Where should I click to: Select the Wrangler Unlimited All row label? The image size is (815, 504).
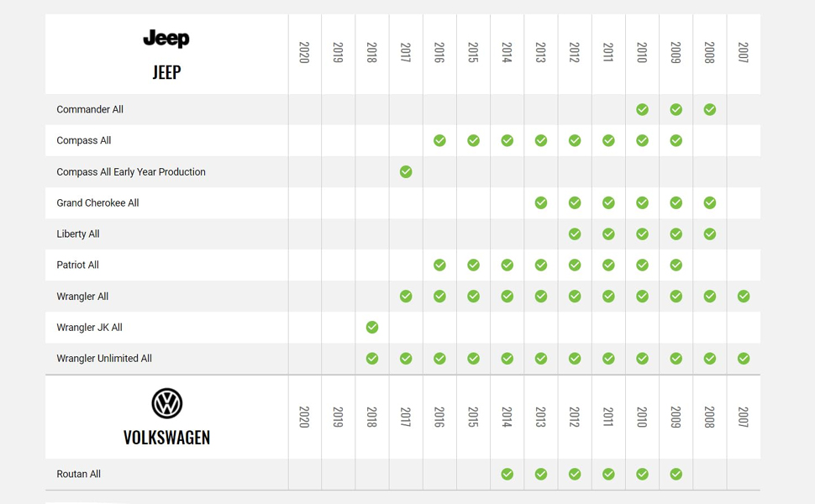tap(104, 359)
